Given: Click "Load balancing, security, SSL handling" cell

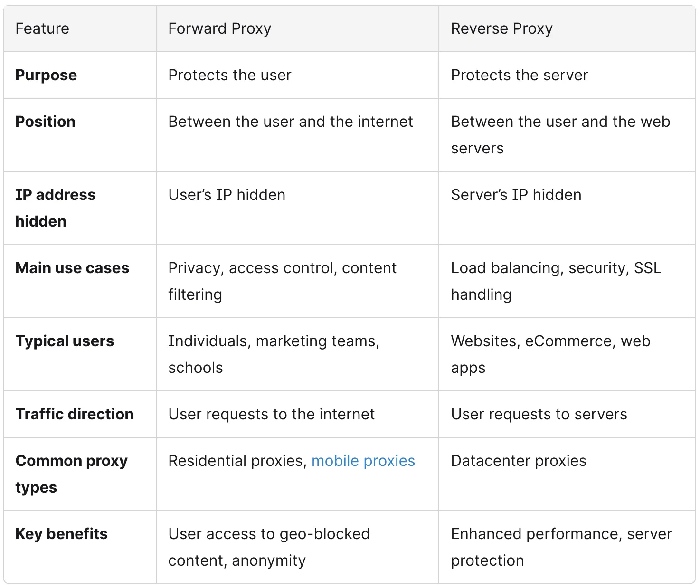Looking at the screenshot, I should pos(556,281).
